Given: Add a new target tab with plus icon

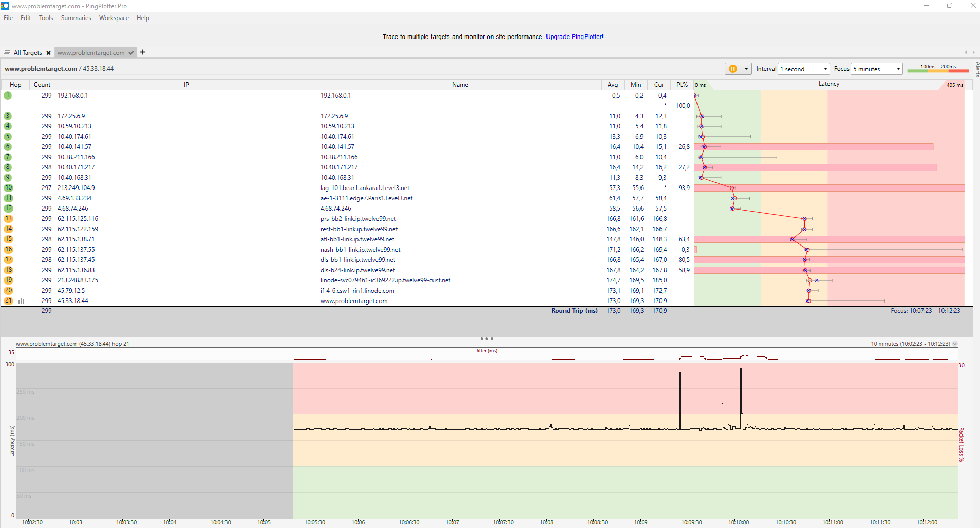Looking at the screenshot, I should tap(143, 52).
